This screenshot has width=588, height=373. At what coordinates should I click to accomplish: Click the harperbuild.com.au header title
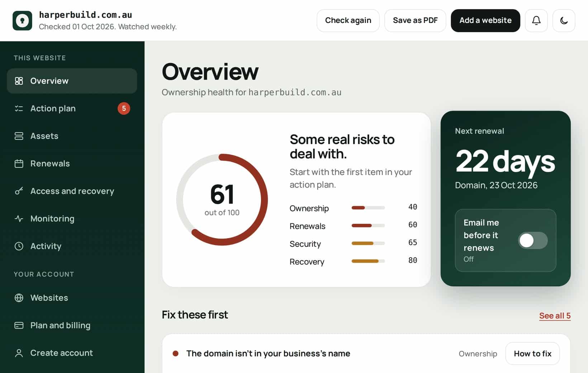(85, 15)
